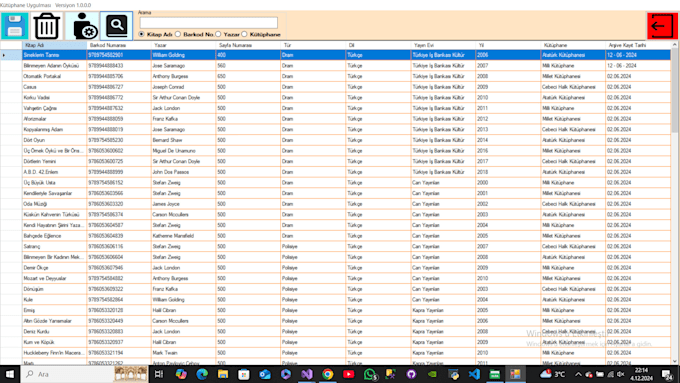
Task: Show hidden icons chevron in system tray
Action: pos(578,374)
